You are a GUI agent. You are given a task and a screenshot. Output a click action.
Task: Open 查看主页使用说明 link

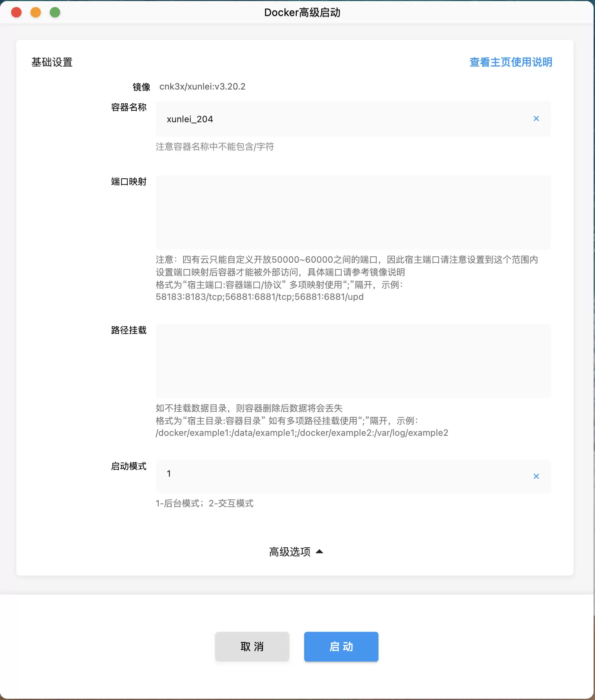pos(511,62)
